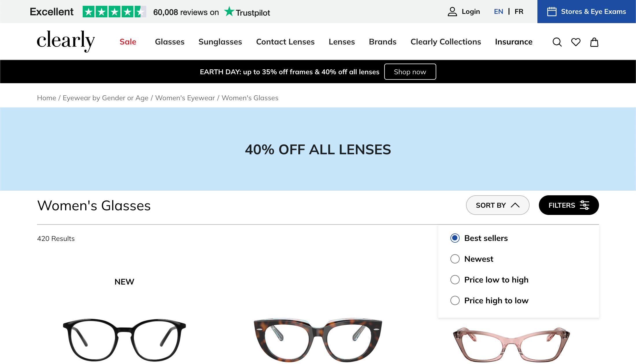Select the Newest sort option
The width and height of the screenshot is (636, 364).
coord(455,259)
